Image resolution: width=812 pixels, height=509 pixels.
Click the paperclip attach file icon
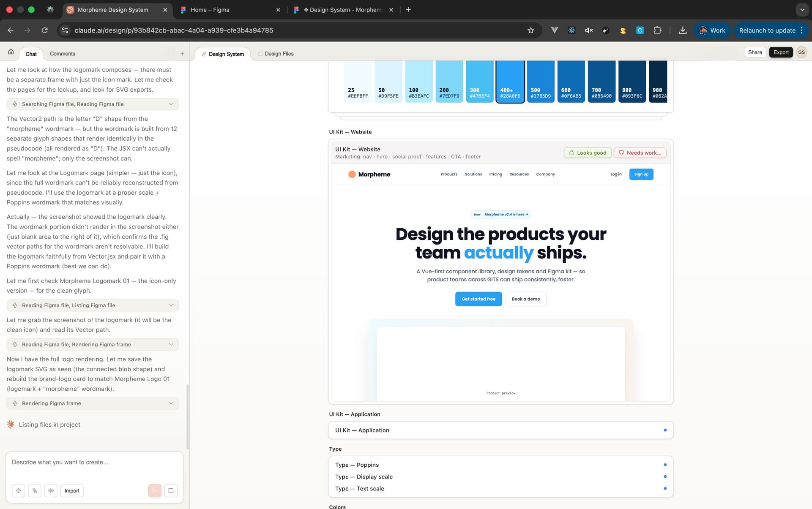[35, 490]
